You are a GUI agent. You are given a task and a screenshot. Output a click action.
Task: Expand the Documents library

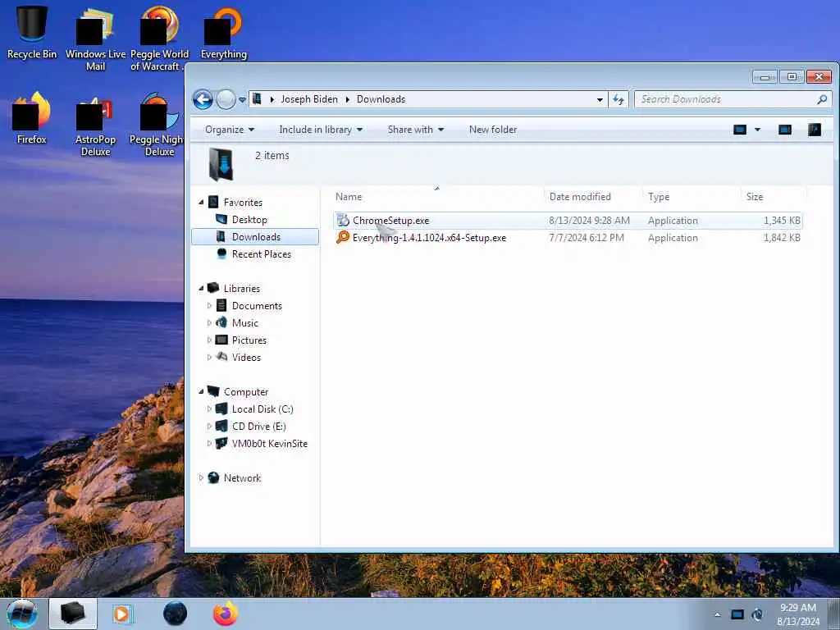209,305
